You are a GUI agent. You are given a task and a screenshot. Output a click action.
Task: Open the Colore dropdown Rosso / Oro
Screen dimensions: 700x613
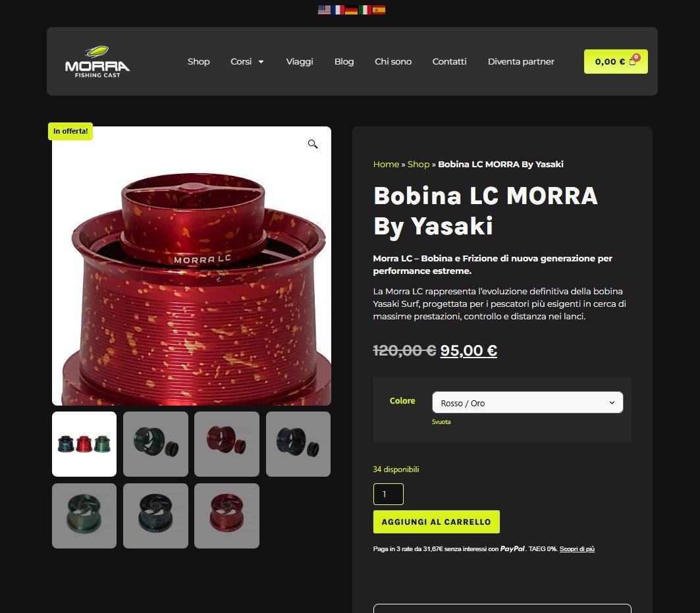pos(527,403)
